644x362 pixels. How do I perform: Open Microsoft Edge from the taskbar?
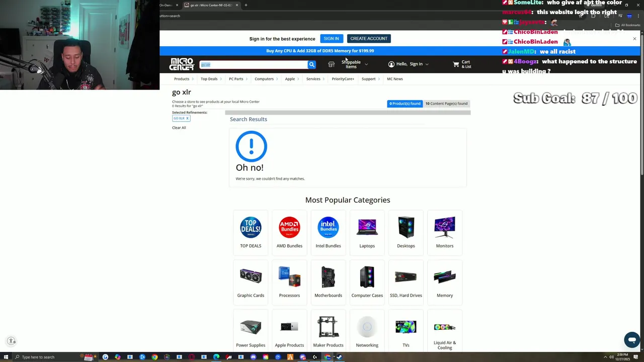[216, 357]
